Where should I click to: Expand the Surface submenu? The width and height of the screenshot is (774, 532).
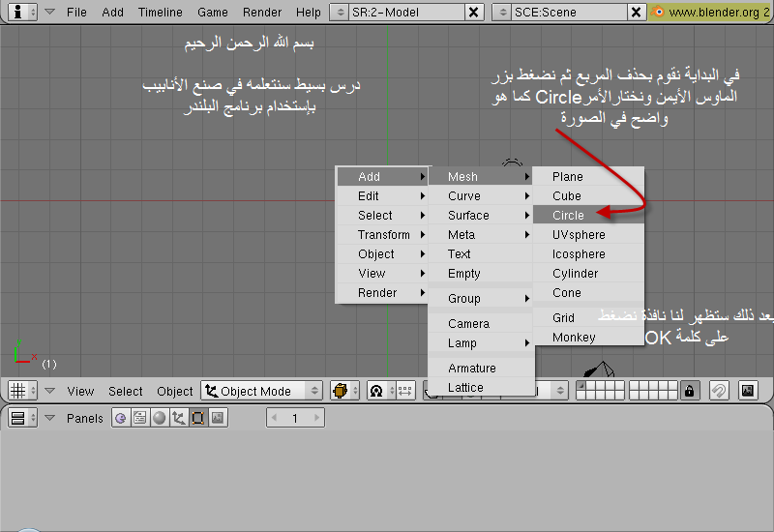(481, 215)
